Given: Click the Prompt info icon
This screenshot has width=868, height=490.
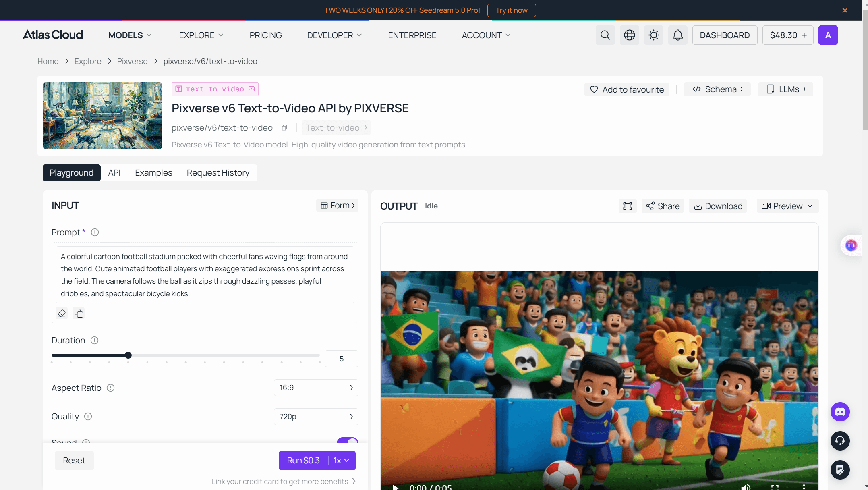Looking at the screenshot, I should 95,233.
